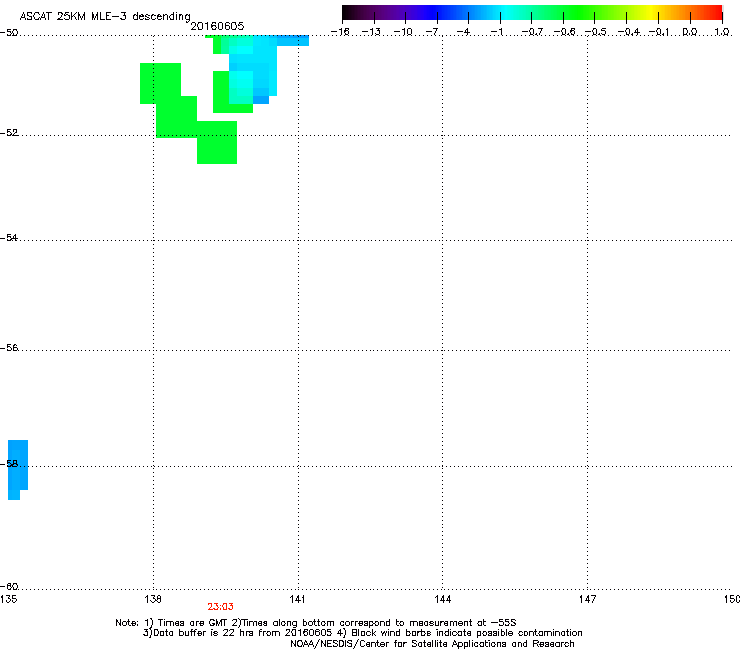Click colorbar label -0.7
Screen dimensions: 740x650
point(532,32)
